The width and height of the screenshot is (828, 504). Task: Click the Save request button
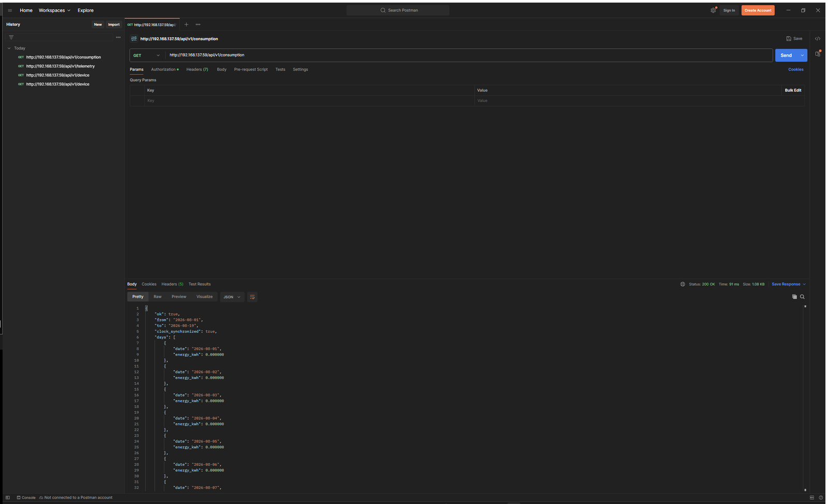tap(794, 39)
